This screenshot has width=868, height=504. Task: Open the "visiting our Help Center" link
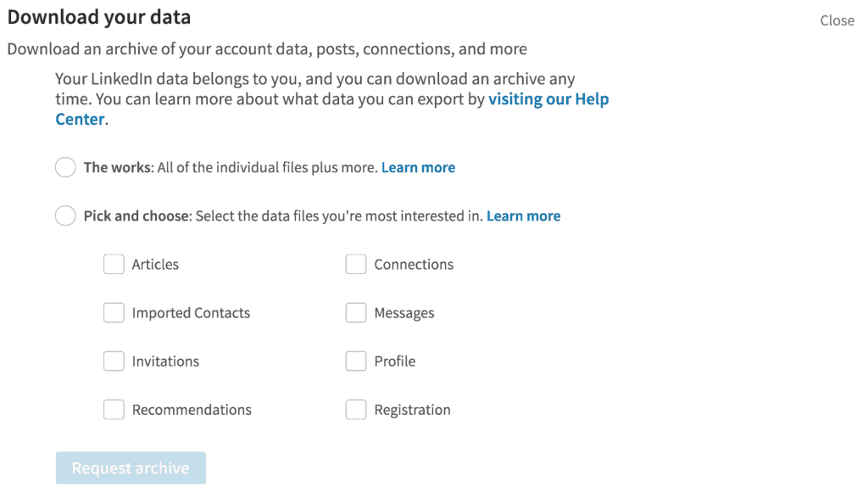(548, 98)
